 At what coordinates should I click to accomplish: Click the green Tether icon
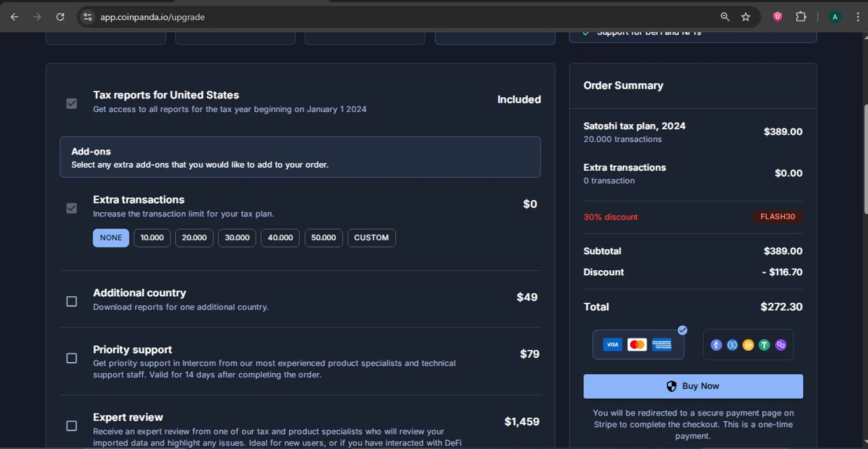(764, 345)
